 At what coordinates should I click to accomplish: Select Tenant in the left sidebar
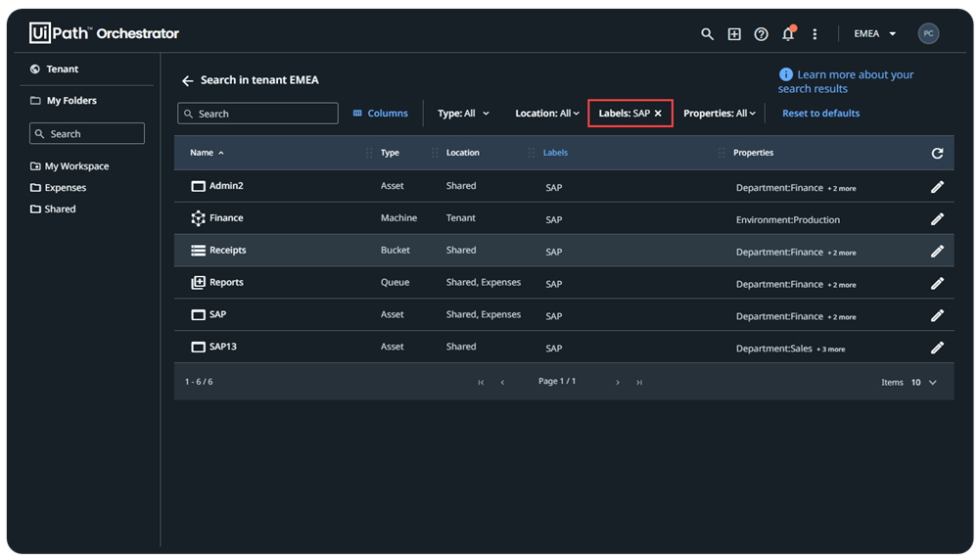pos(62,70)
